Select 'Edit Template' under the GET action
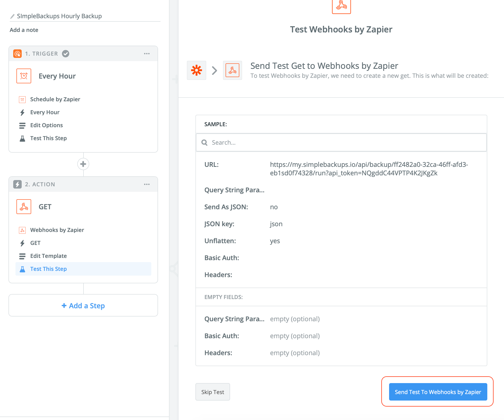 click(48, 256)
